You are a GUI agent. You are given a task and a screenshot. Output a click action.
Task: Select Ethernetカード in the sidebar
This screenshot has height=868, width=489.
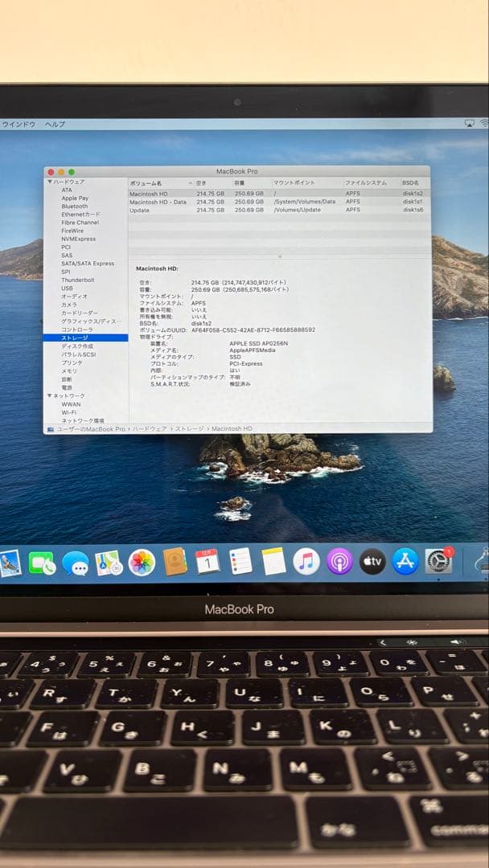click(81, 215)
